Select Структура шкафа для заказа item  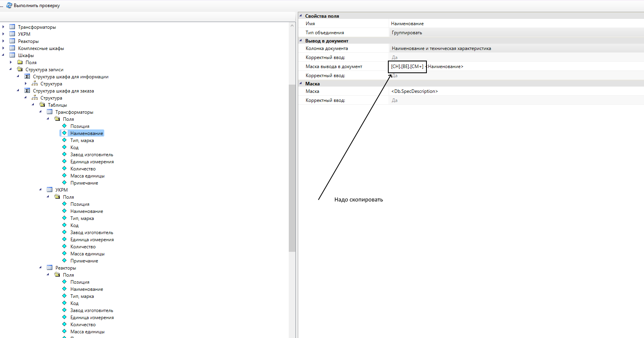click(63, 91)
